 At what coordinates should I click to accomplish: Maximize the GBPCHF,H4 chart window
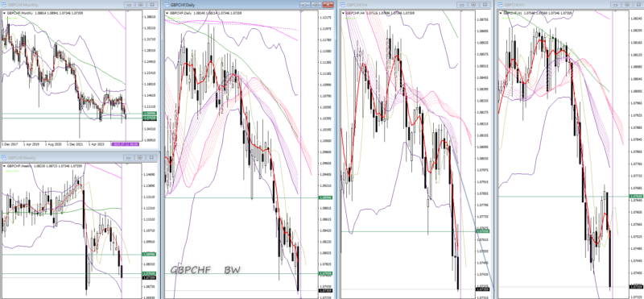(473, 5)
